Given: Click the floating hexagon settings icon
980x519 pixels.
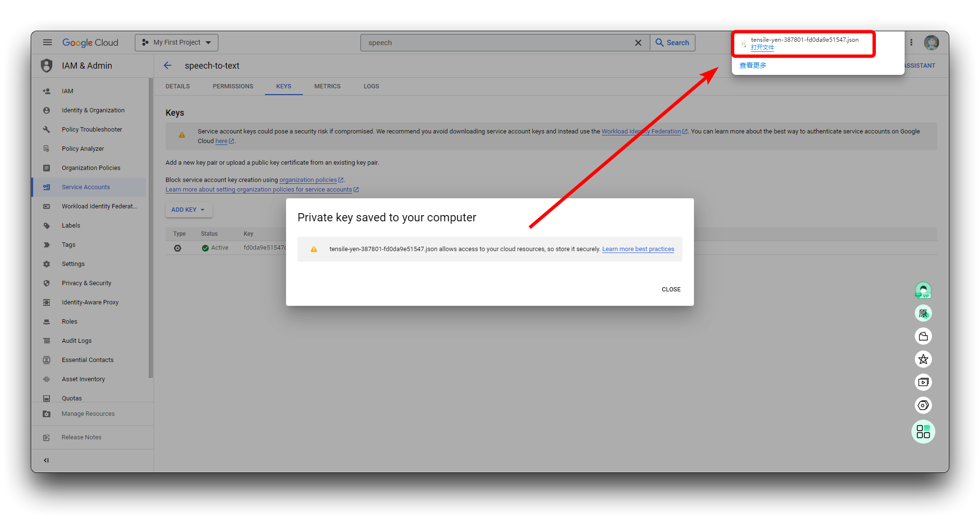Looking at the screenshot, I should pos(923,405).
